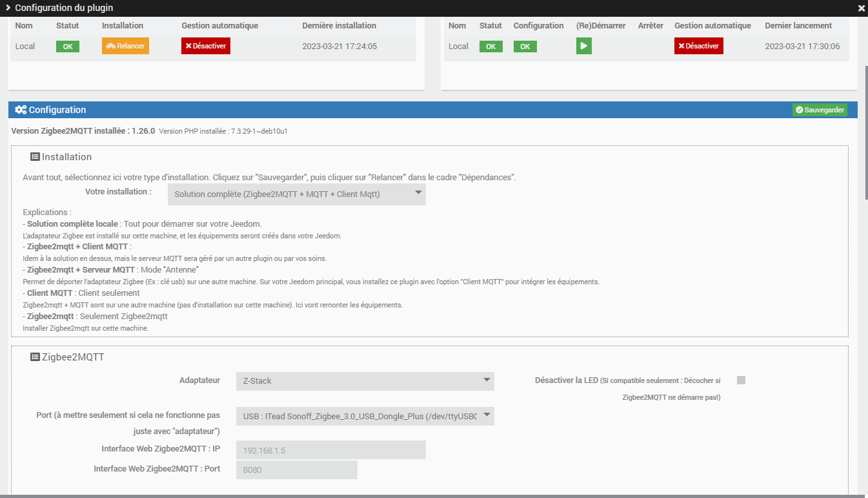868x498 pixels.
Task: Click the Solution complète locale explanation line
Action: (x=142, y=224)
